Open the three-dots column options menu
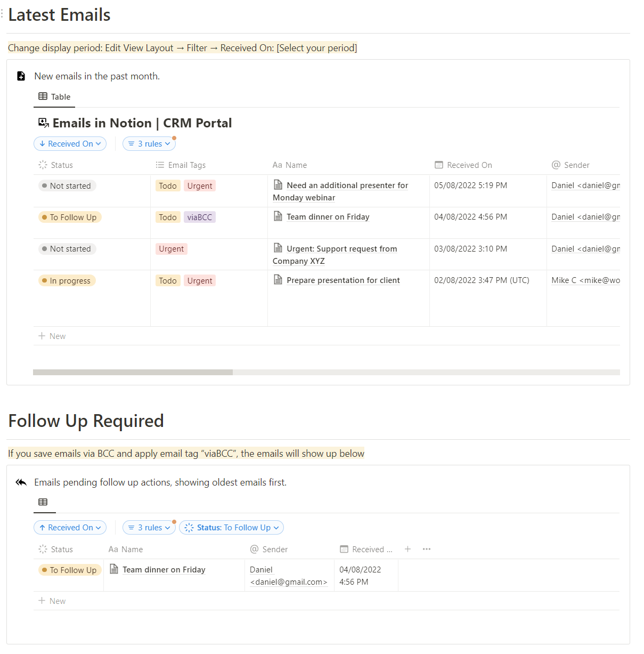Viewport: 644px width, 654px height. coord(427,549)
